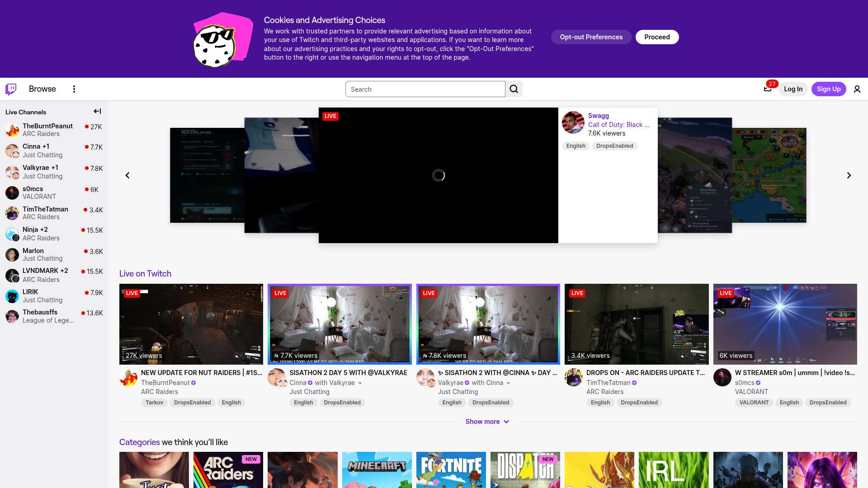Expand Show more live streams

point(488,422)
